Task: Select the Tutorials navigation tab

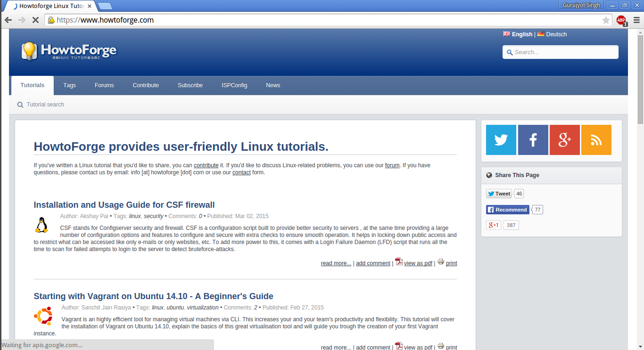Action: (x=33, y=85)
